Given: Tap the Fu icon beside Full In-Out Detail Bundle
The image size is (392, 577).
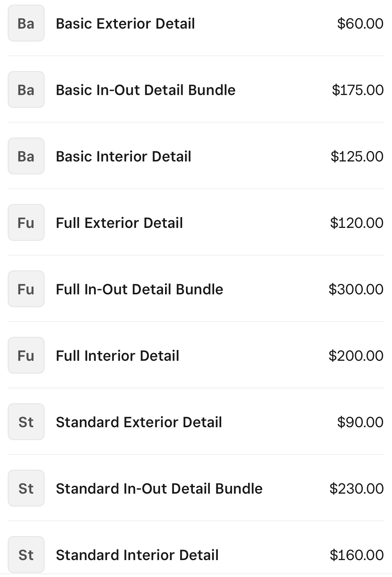Looking at the screenshot, I should click(x=26, y=289).
